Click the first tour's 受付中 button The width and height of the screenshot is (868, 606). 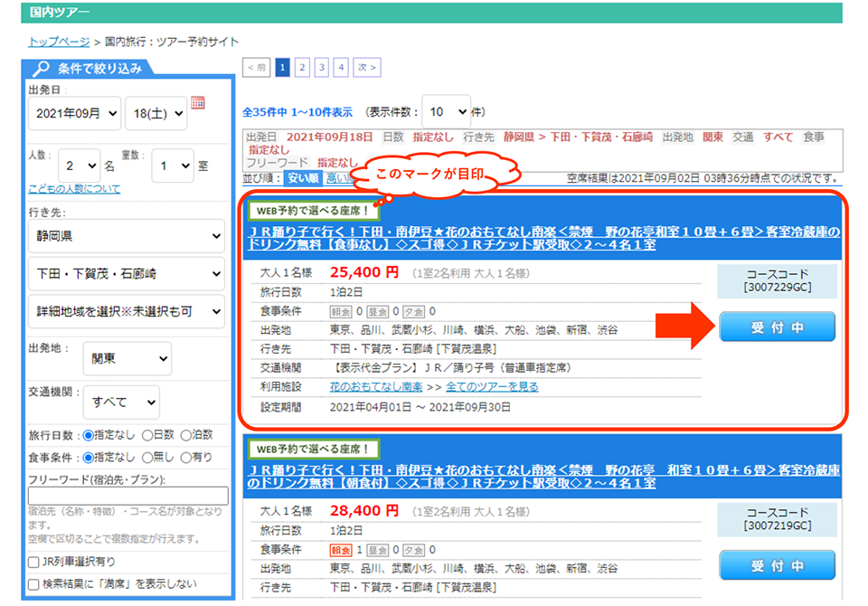pyautogui.click(x=777, y=327)
